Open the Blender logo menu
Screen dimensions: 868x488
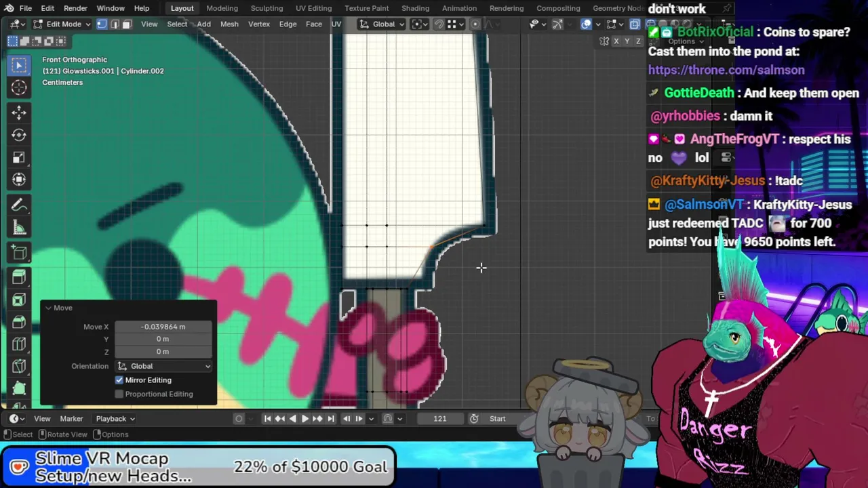[8, 8]
